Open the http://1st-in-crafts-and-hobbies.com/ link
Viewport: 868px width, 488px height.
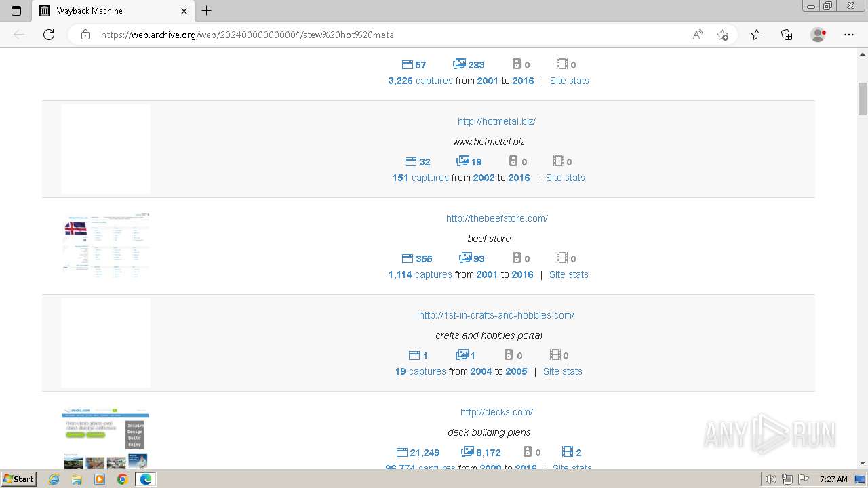coord(496,315)
